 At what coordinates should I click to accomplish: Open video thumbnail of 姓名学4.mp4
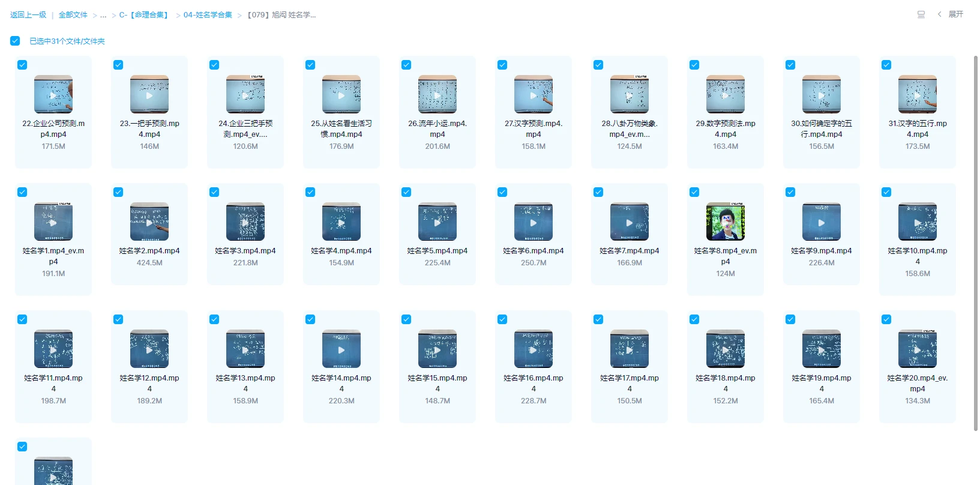point(341,221)
